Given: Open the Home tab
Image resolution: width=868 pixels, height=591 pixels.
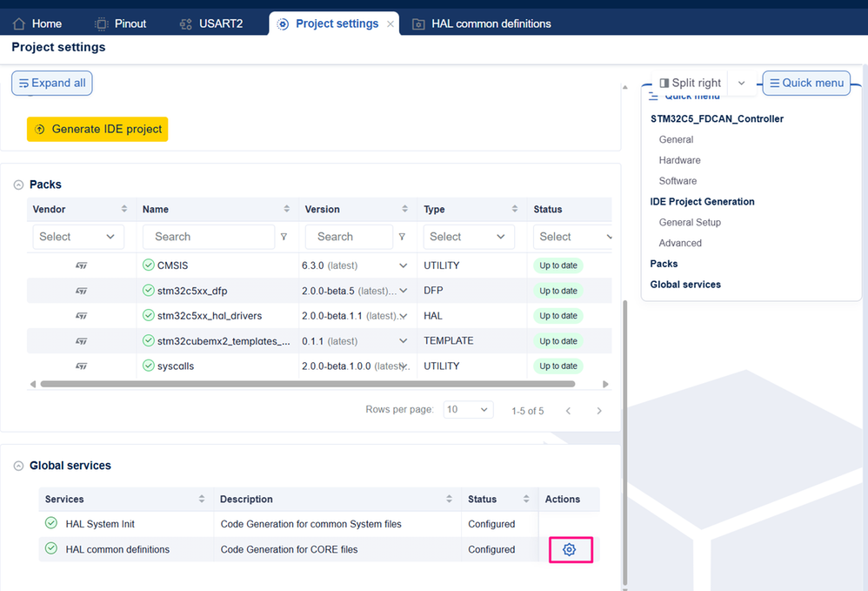Looking at the screenshot, I should 37,24.
